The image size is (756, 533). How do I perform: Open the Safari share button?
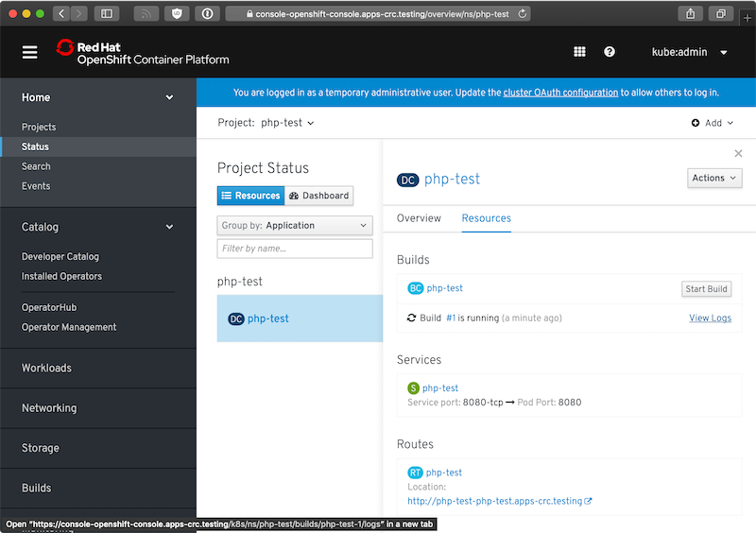[691, 13]
